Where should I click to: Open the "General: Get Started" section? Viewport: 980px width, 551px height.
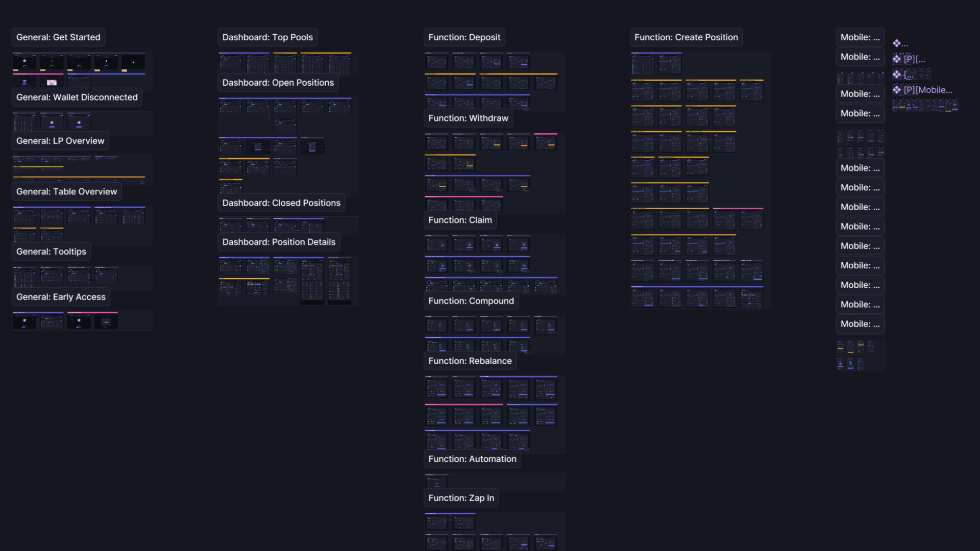(x=58, y=37)
